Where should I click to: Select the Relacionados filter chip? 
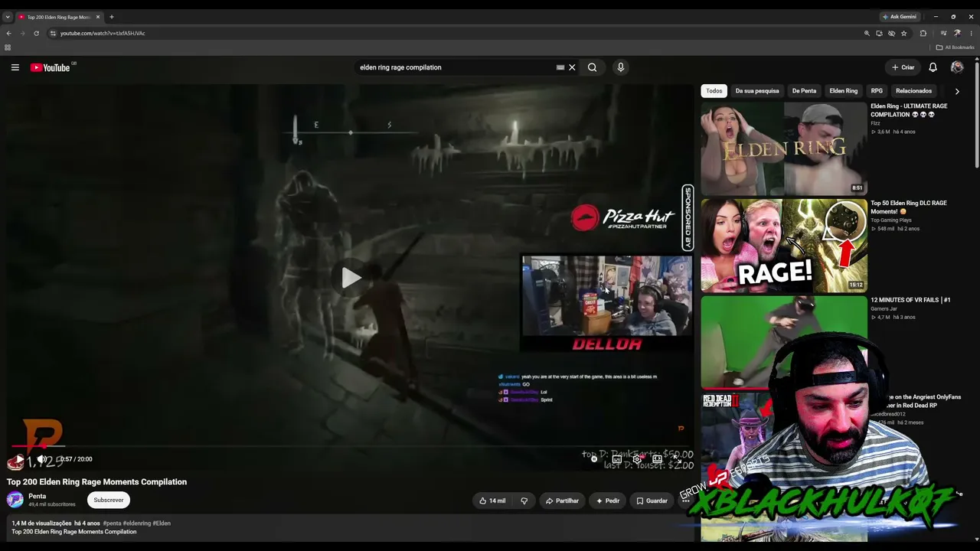913,90
